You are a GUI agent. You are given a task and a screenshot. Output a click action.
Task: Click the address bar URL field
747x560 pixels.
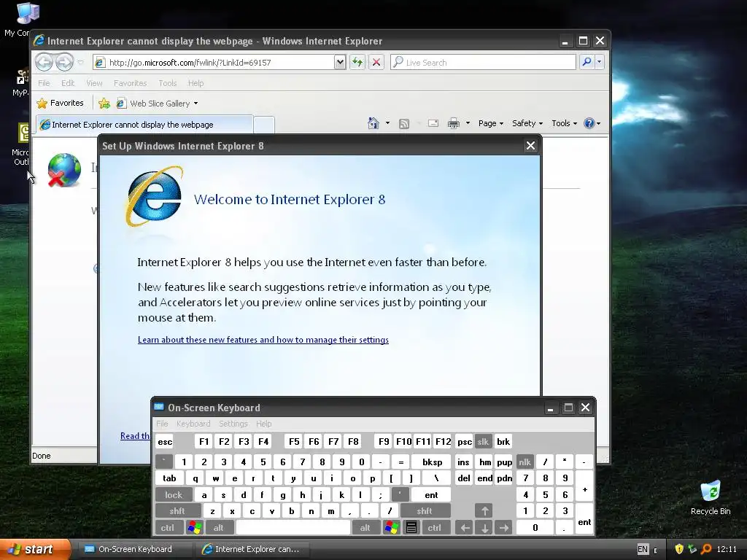pos(214,63)
